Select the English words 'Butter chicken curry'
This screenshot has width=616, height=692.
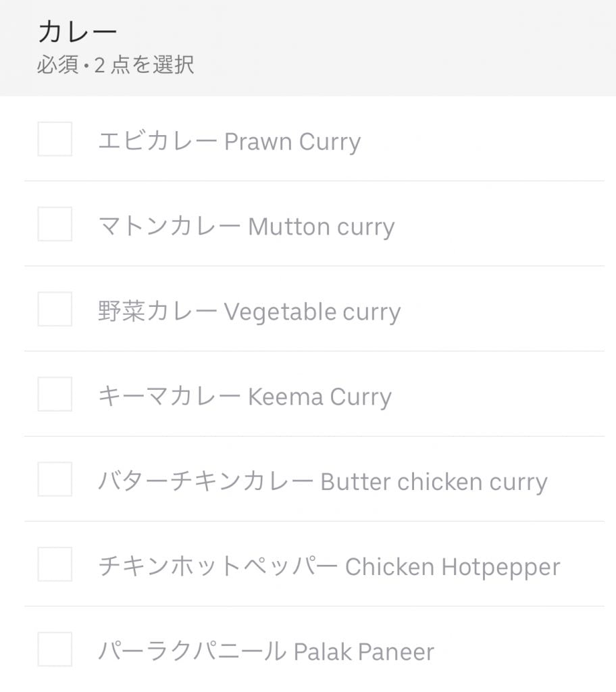point(434,483)
